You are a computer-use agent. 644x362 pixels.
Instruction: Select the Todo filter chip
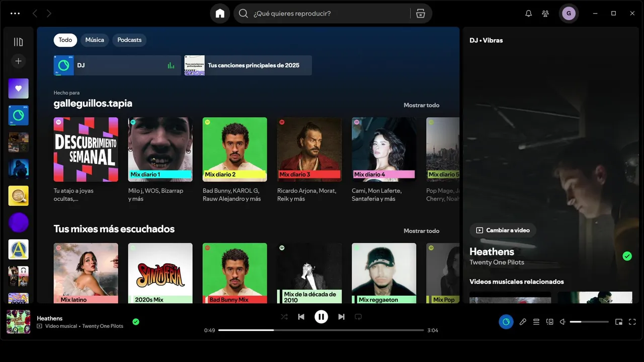65,40
